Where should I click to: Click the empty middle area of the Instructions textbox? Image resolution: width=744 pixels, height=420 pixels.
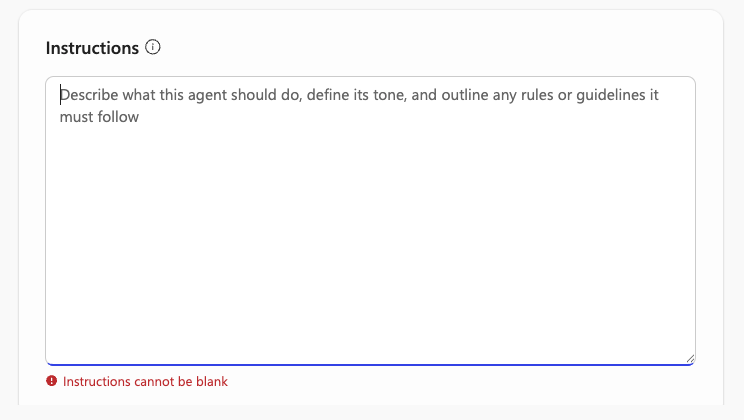[370, 230]
